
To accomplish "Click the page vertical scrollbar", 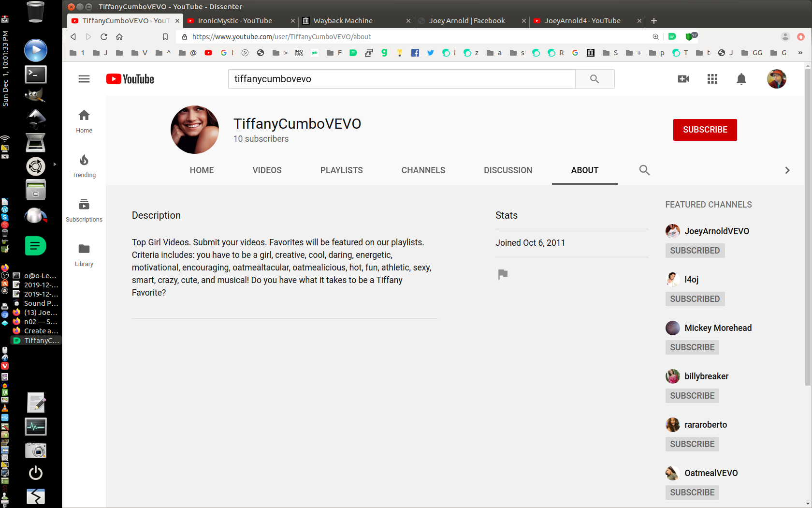I will click(808, 227).
